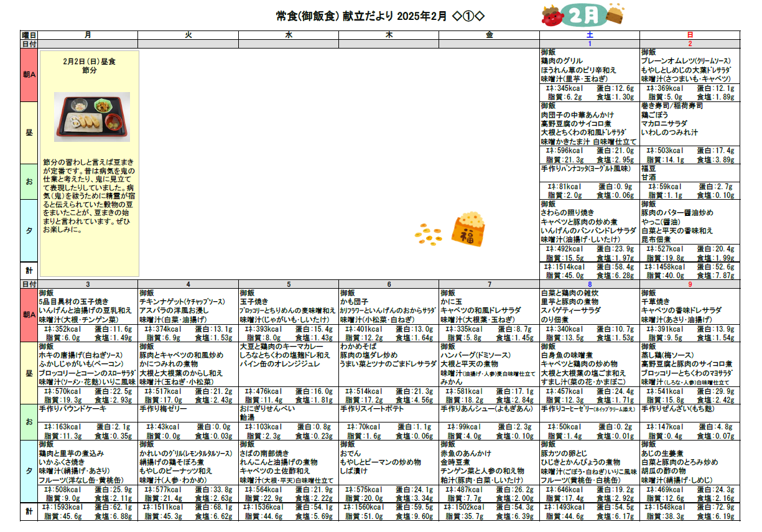Select the blue 土 weekday column header

click(589, 35)
